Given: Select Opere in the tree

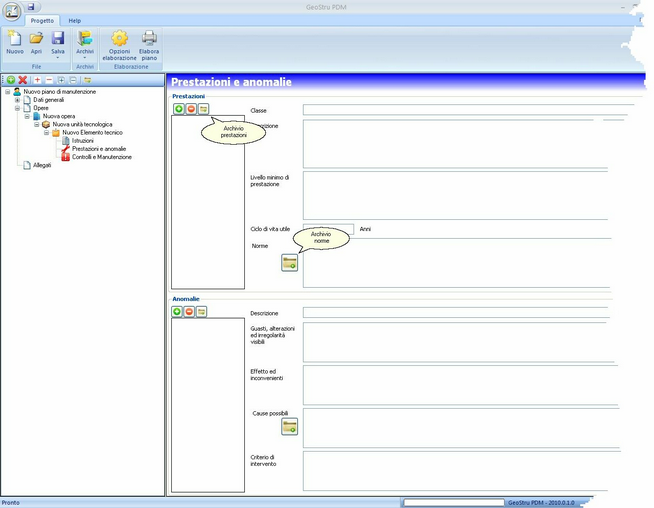Looking at the screenshot, I should 41,108.
